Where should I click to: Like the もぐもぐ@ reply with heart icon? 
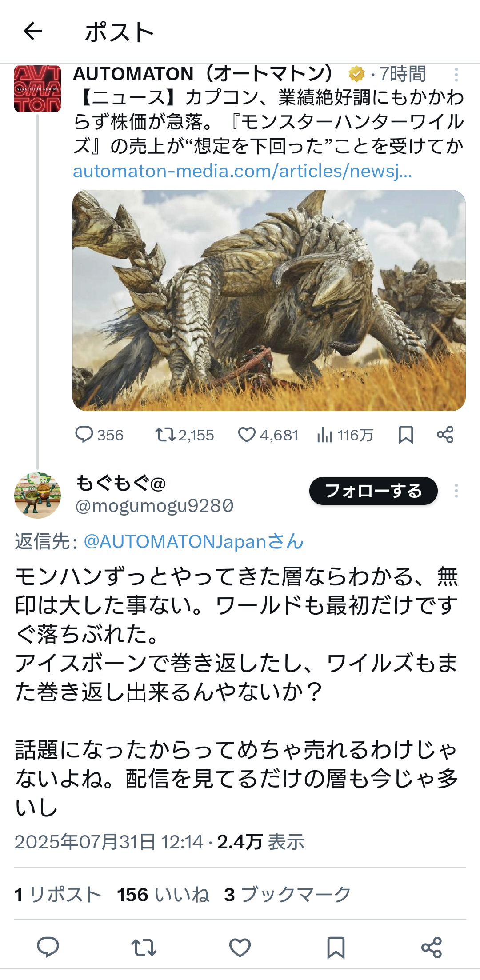click(x=240, y=947)
